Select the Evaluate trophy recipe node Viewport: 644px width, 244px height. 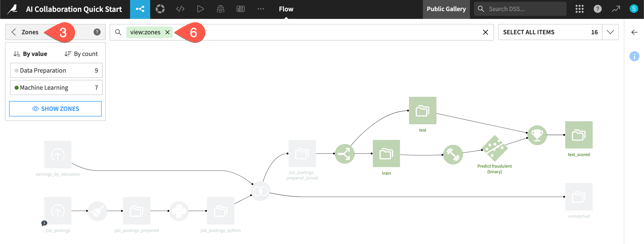(x=537, y=135)
